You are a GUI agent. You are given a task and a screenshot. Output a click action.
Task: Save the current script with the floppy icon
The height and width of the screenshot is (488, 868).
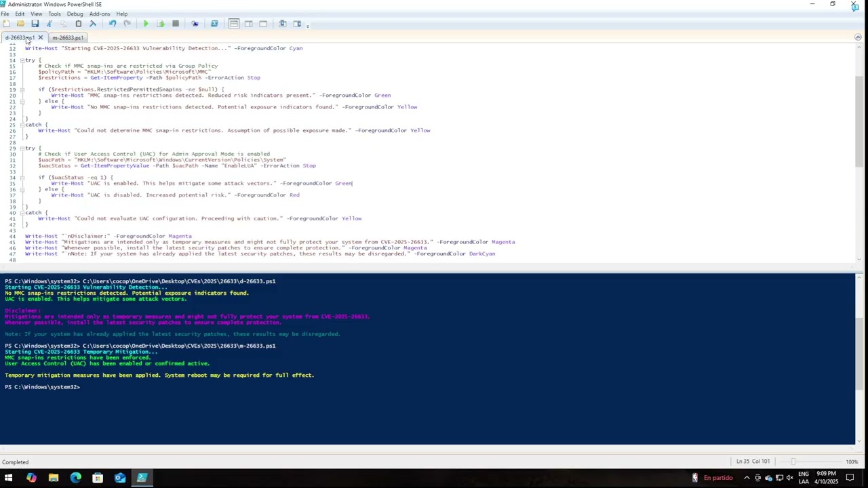[x=35, y=24]
